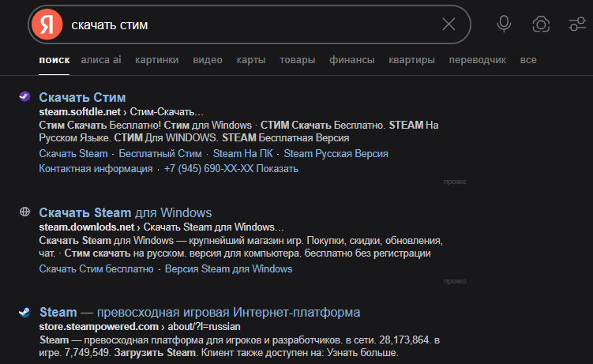Open the 'переводчик' tab

pos(477,60)
